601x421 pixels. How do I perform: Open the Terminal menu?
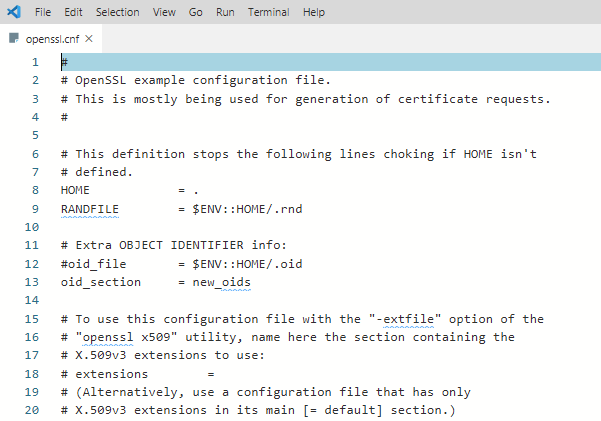268,12
